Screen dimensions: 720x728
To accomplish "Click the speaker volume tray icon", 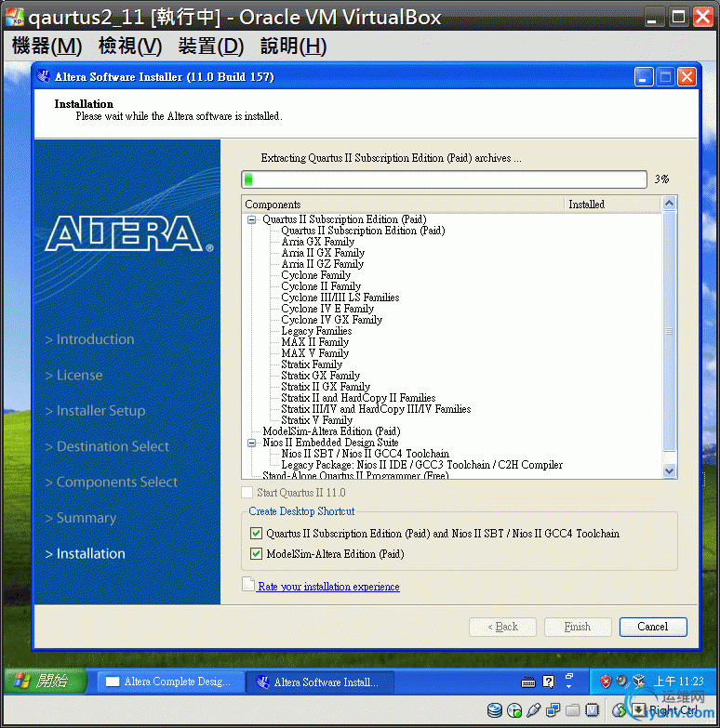I will pos(621,682).
